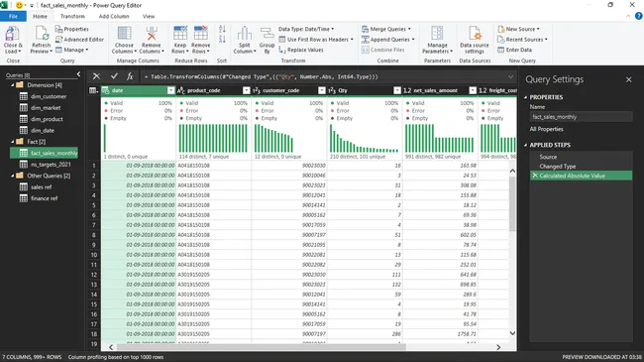The height and width of the screenshot is (362, 644).
Task: Click the Split Column icon
Action: coord(245,34)
